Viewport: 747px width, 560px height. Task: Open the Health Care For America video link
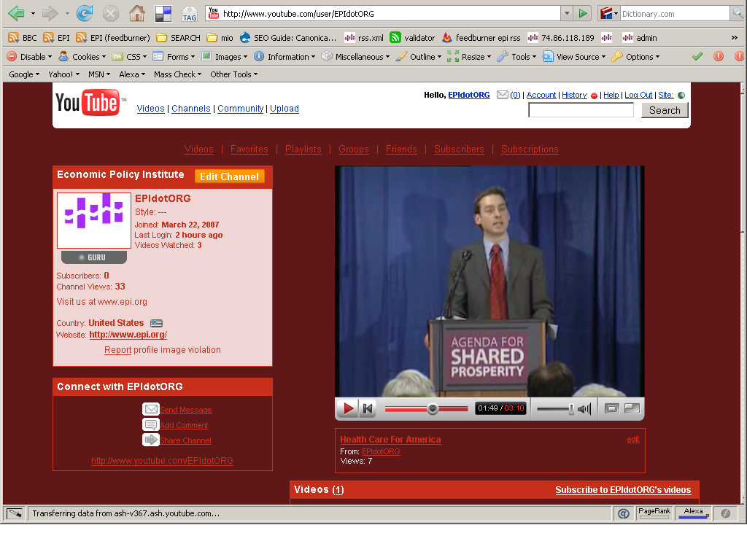390,440
